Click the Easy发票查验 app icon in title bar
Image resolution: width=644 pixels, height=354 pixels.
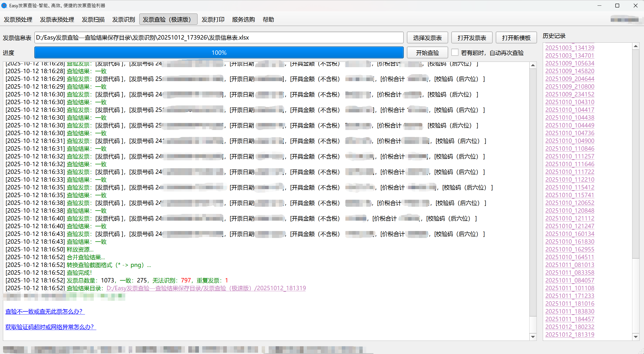[4, 5]
